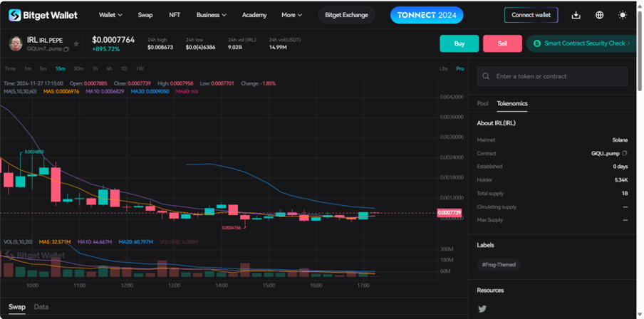This screenshot has width=644, height=319.
Task: Click the +895.72% change value
Action: tap(106, 49)
